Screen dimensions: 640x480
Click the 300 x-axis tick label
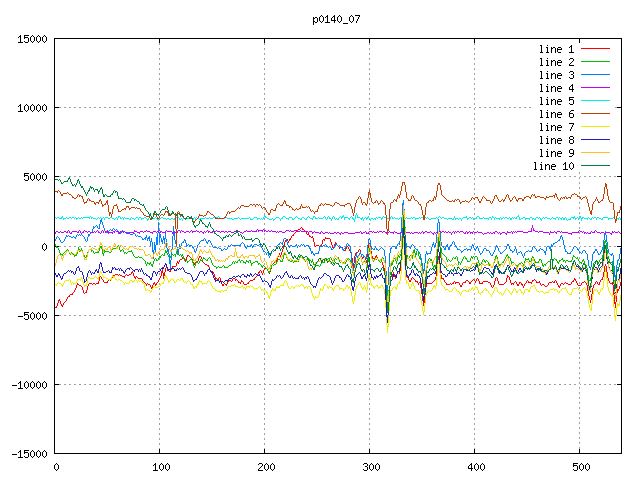370,467
